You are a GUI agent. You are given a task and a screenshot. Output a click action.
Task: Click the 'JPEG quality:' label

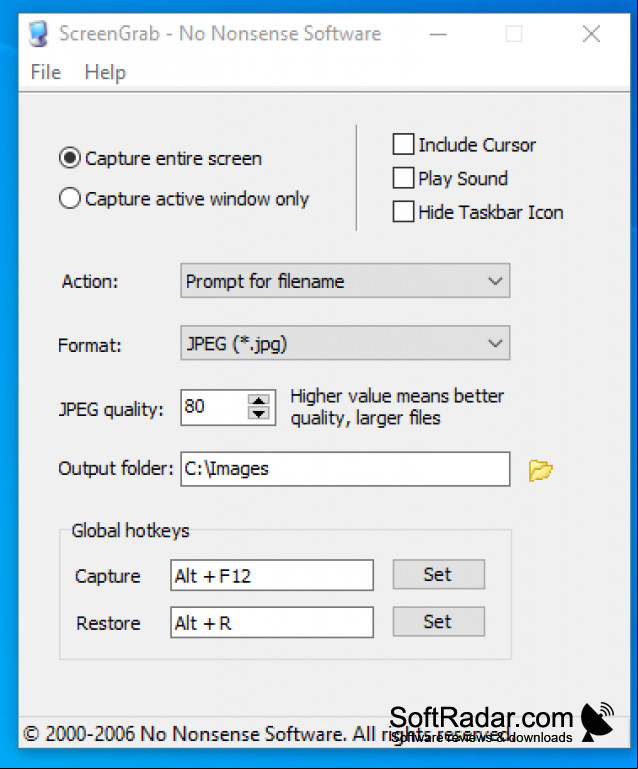[x=111, y=409]
